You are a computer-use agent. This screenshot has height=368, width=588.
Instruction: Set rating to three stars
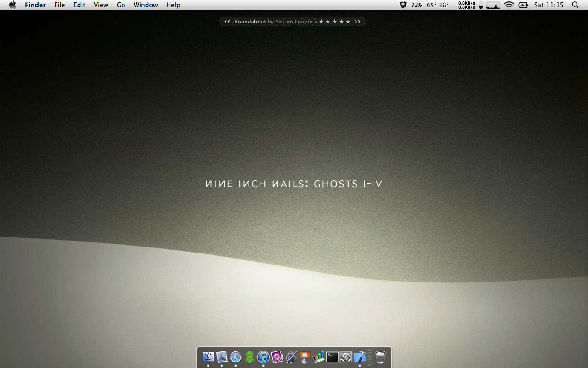click(x=334, y=22)
